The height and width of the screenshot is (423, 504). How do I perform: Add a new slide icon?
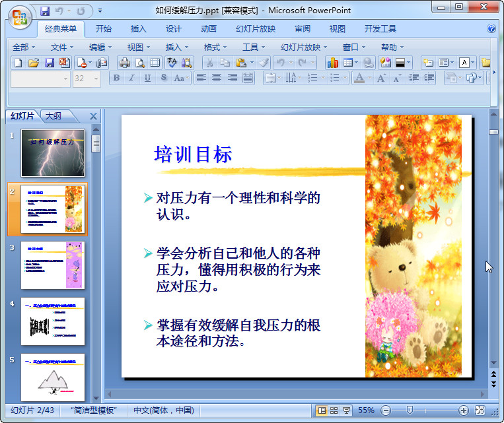point(428,63)
